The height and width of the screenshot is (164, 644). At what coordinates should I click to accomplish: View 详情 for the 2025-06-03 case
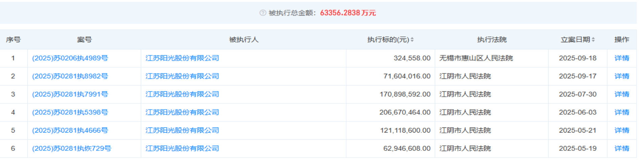point(622,112)
